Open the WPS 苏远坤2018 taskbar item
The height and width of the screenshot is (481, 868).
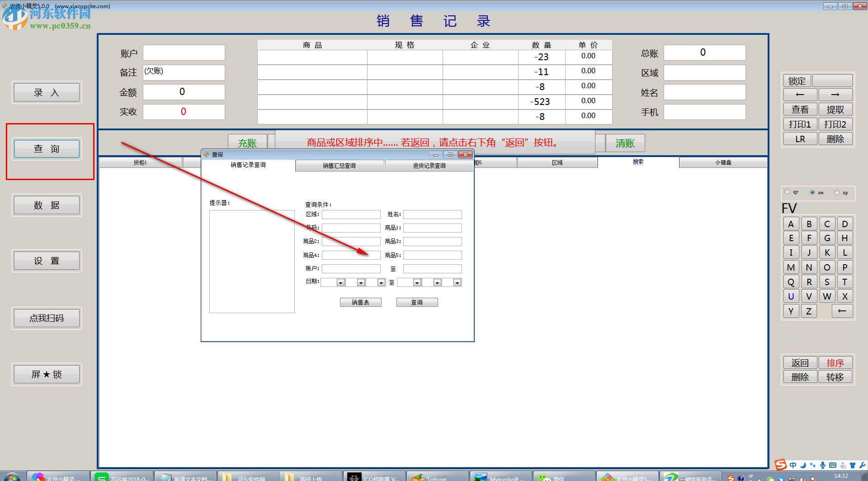122,477
